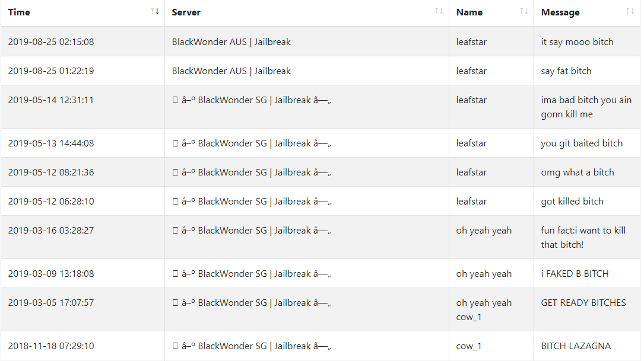Image resolution: width=644 pixels, height=361 pixels.
Task: Toggle sort arrows on Name column
Action: coord(524,11)
